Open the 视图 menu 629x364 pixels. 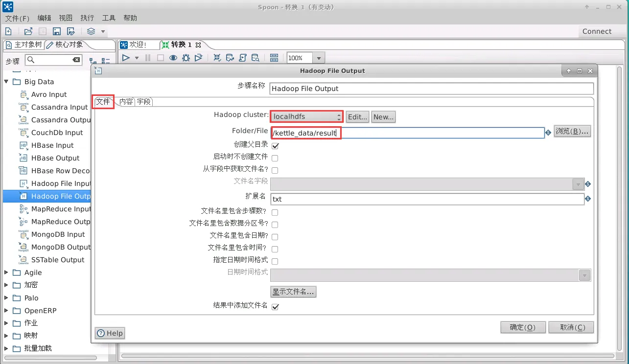point(66,18)
